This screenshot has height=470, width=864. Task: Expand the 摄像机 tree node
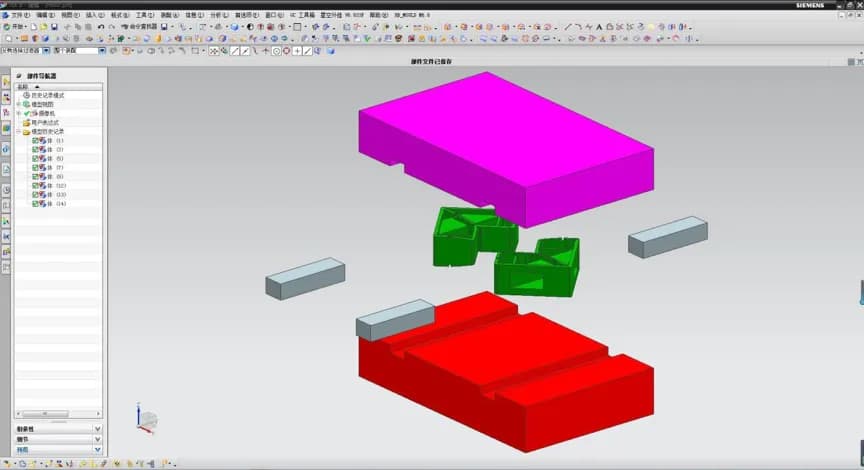[x=18, y=113]
